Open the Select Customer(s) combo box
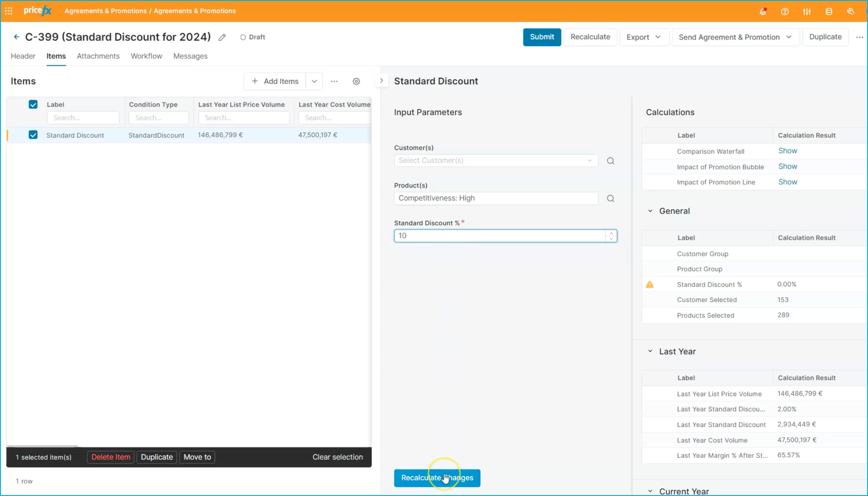Image resolution: width=868 pixels, height=496 pixels. pos(495,161)
